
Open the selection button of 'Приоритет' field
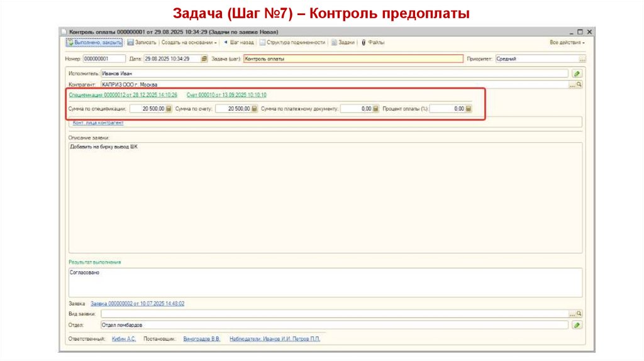coord(582,59)
